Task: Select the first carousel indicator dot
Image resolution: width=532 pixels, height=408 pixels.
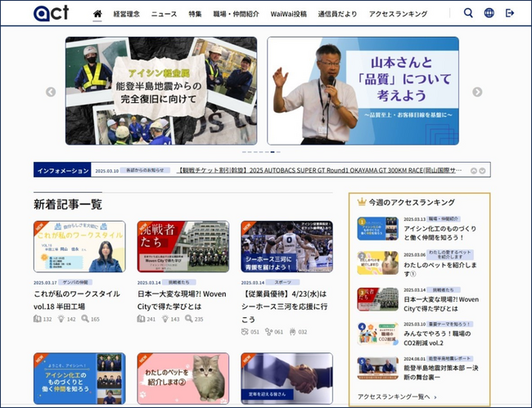Action: click(244, 152)
